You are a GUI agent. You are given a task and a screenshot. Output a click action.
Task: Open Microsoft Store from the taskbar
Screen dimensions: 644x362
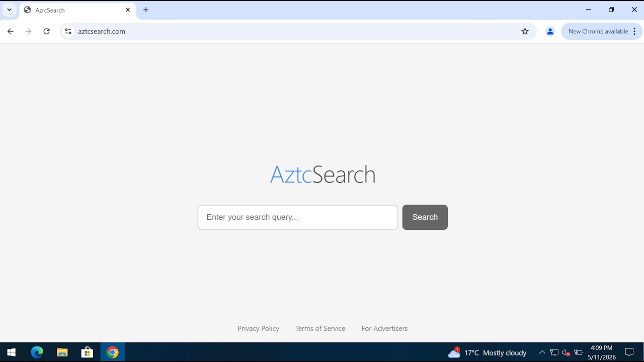click(x=87, y=352)
